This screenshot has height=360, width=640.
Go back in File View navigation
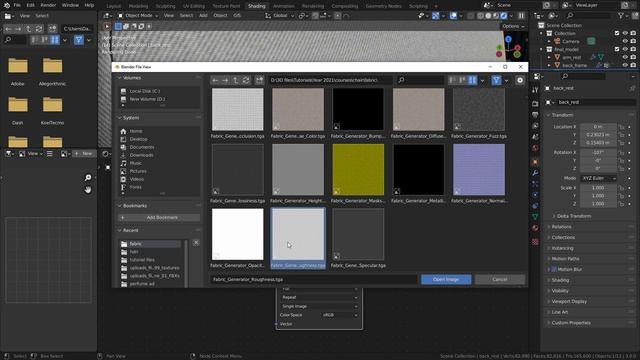[x=215, y=80]
